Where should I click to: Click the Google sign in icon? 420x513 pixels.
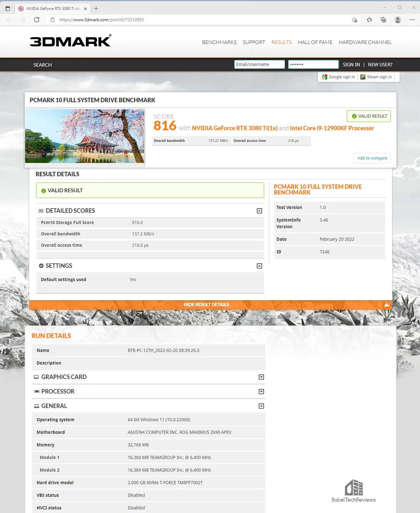click(325, 77)
